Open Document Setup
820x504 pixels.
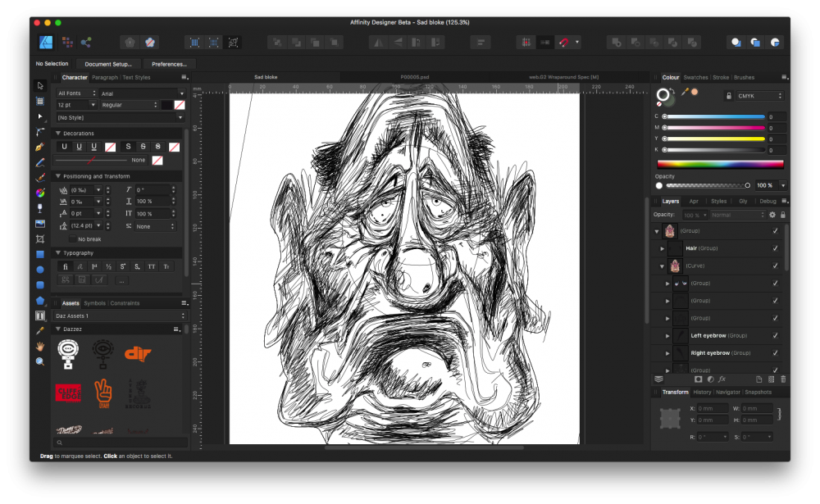[x=108, y=63]
